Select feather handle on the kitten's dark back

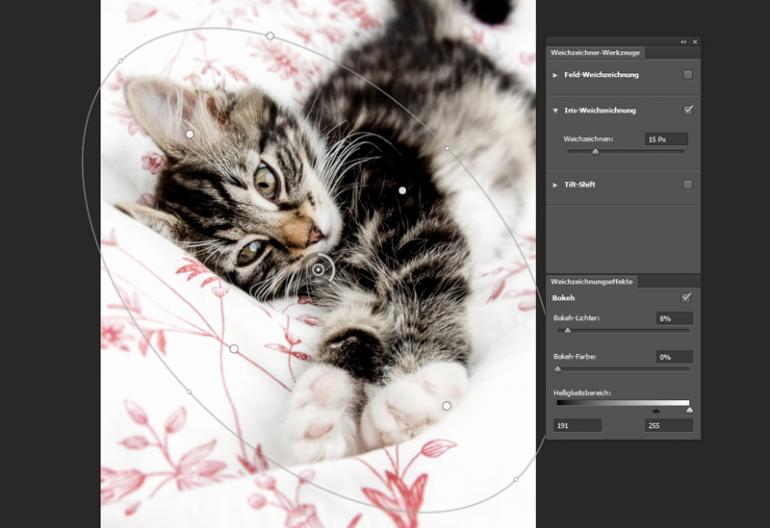point(402,190)
